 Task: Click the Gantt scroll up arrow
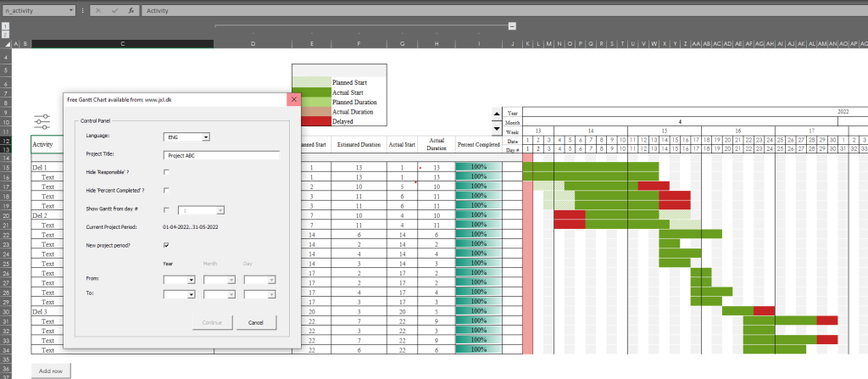[496, 114]
